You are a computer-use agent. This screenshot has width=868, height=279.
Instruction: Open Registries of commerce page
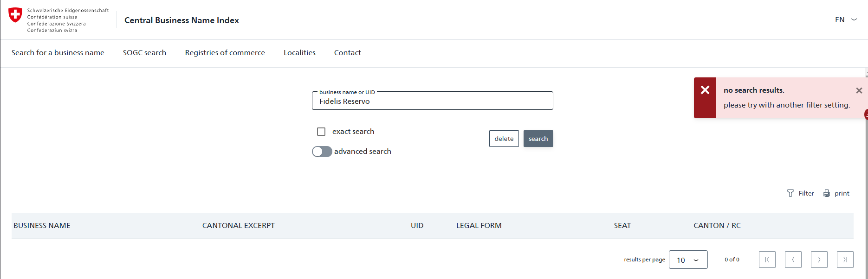225,53
